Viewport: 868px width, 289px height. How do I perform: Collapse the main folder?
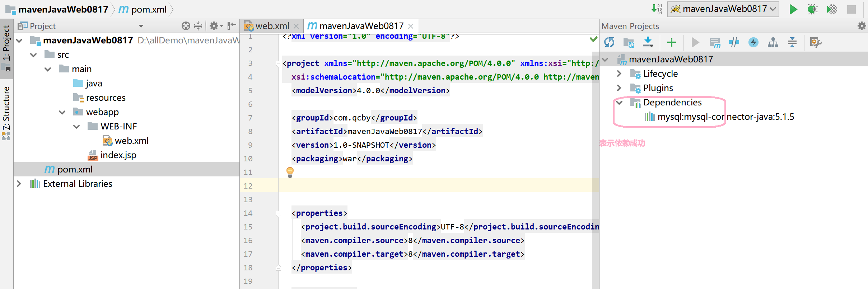coord(48,69)
